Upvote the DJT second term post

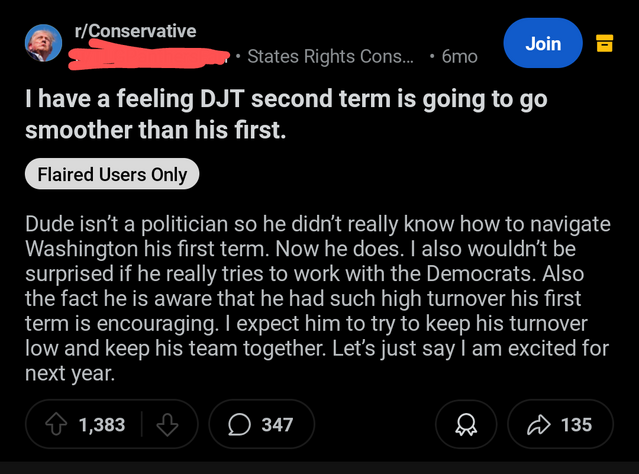click(56, 424)
